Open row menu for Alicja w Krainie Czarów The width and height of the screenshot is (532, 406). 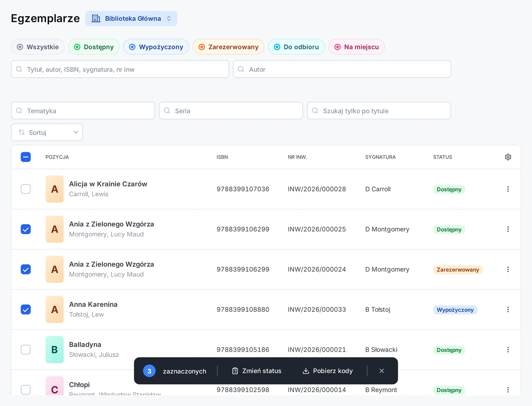508,189
